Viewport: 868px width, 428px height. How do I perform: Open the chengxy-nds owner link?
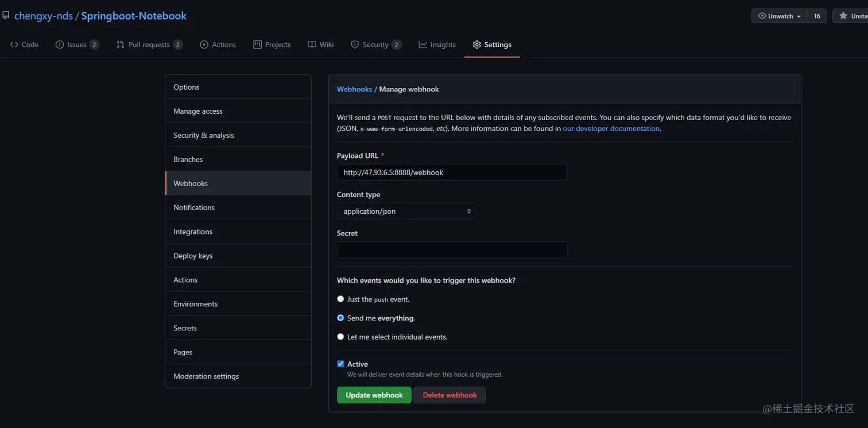pyautogui.click(x=43, y=16)
